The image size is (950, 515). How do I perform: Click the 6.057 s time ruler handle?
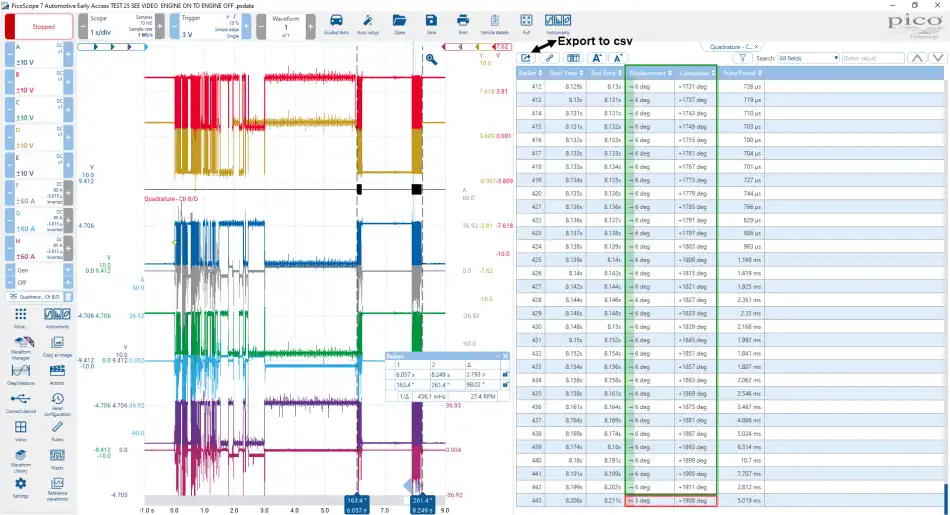pos(356,505)
